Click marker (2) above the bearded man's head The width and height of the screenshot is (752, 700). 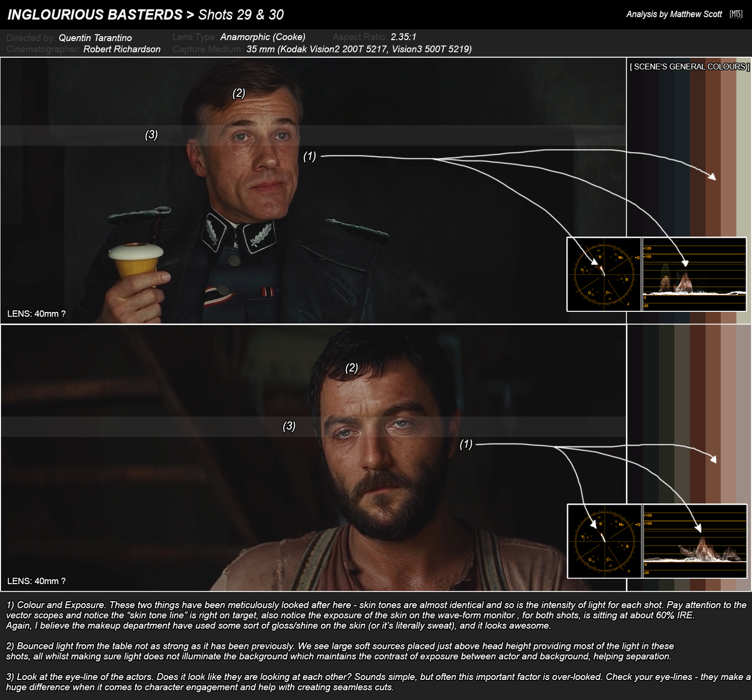[351, 368]
